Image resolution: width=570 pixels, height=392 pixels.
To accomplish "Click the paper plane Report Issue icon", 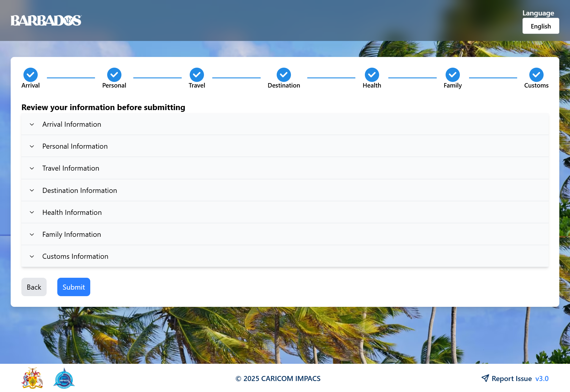I will pyautogui.click(x=485, y=378).
